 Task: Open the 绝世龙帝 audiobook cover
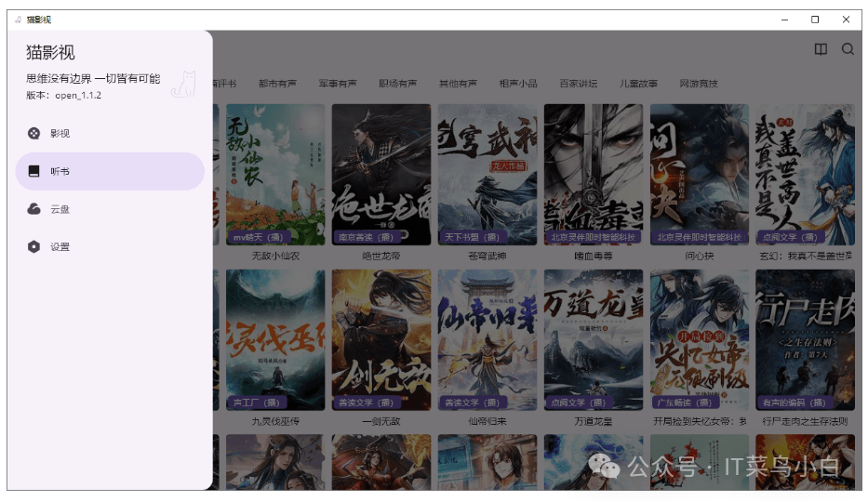(381, 174)
